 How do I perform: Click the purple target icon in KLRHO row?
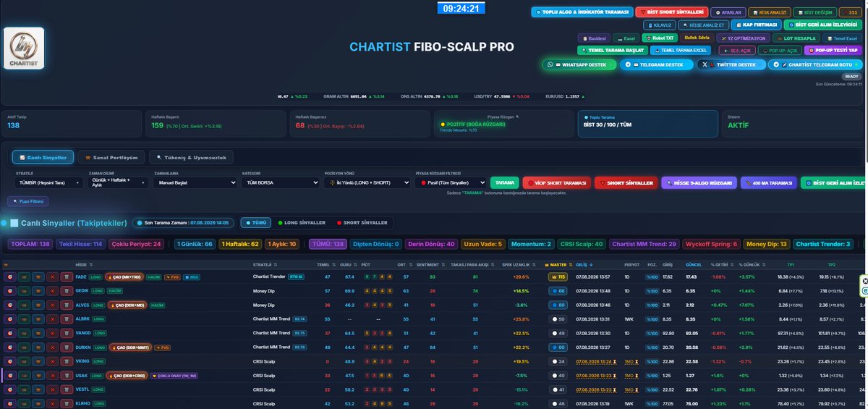tap(10, 403)
